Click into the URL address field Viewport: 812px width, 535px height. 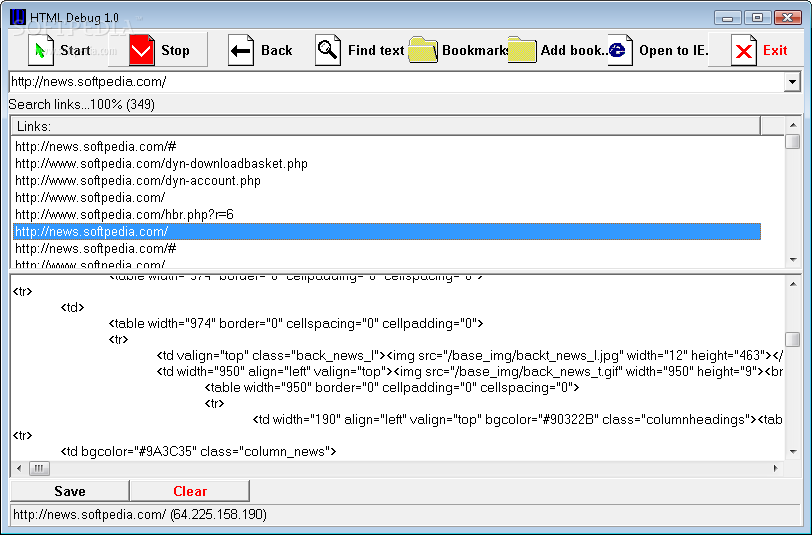396,82
